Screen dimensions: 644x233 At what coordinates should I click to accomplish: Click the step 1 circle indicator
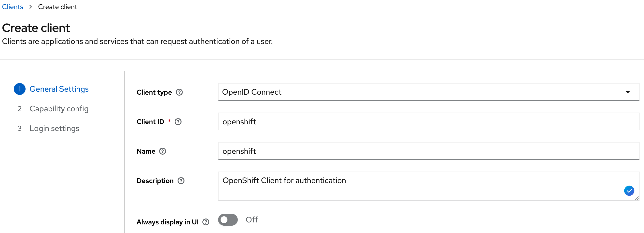point(19,89)
